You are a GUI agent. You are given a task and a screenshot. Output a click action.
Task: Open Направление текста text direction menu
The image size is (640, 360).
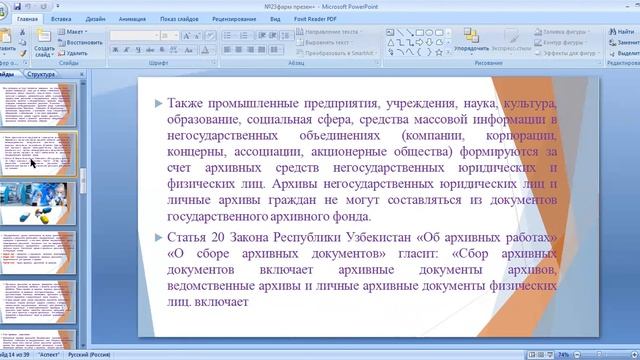pos(328,31)
